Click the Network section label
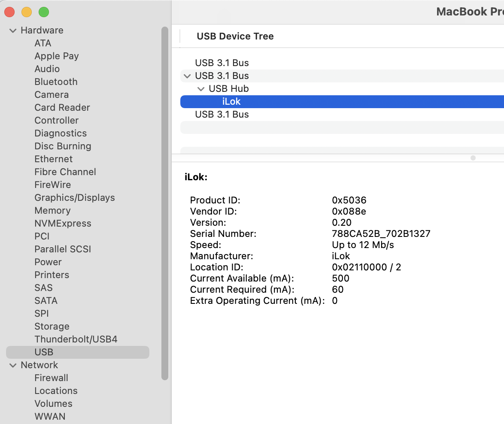Screen dimensions: 504x424 (39, 365)
